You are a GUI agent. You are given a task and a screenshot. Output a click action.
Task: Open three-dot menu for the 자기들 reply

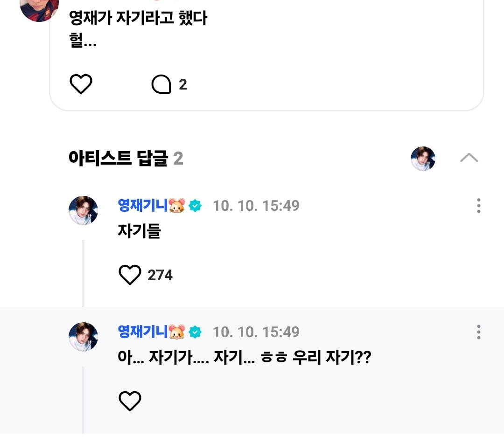[x=478, y=206]
